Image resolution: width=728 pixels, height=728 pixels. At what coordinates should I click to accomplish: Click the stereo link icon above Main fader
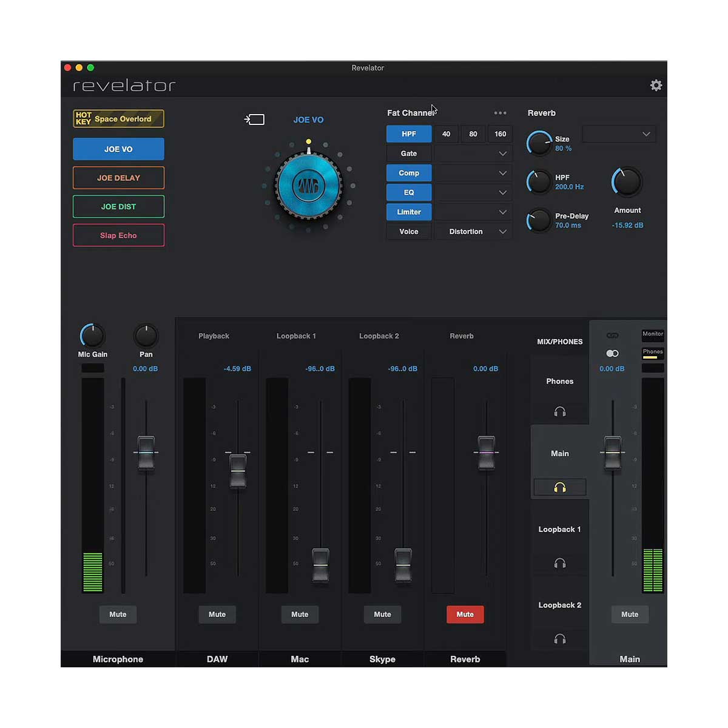[x=612, y=335]
